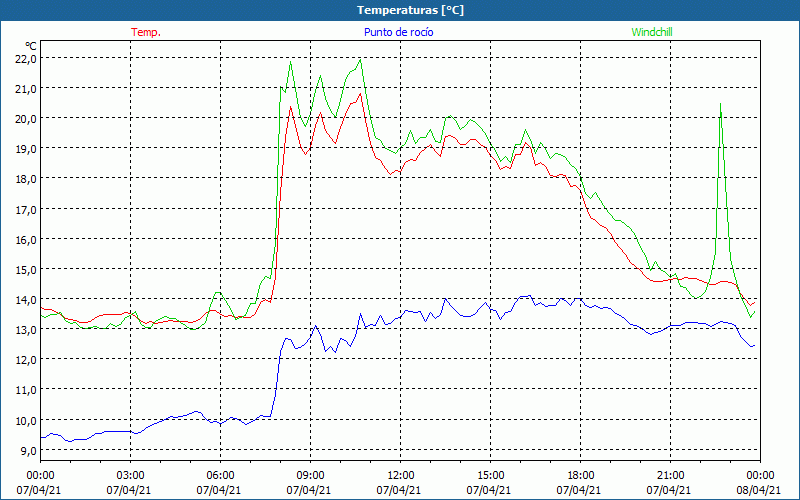Click the 17,0 y-axis label

26,209
